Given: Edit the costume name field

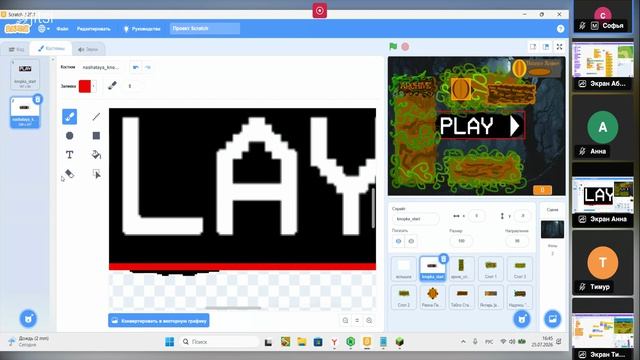Looking at the screenshot, I should pos(102,67).
